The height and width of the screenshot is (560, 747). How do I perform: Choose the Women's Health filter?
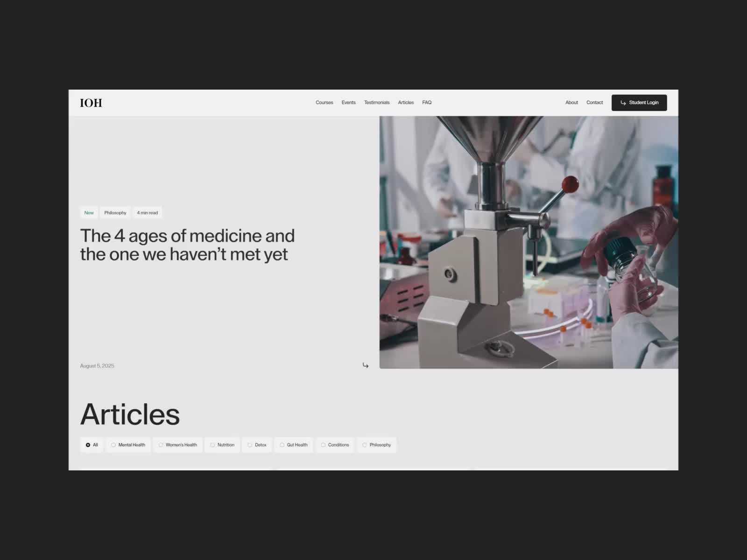177,445
